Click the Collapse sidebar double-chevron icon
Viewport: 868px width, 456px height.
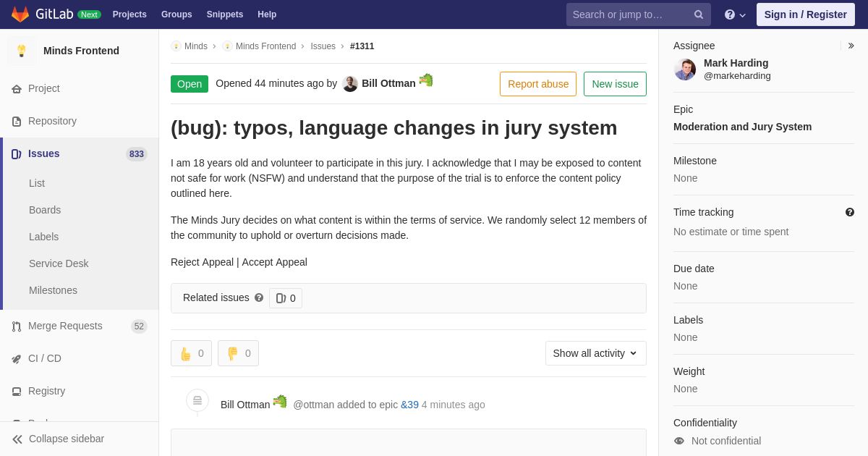(17, 439)
